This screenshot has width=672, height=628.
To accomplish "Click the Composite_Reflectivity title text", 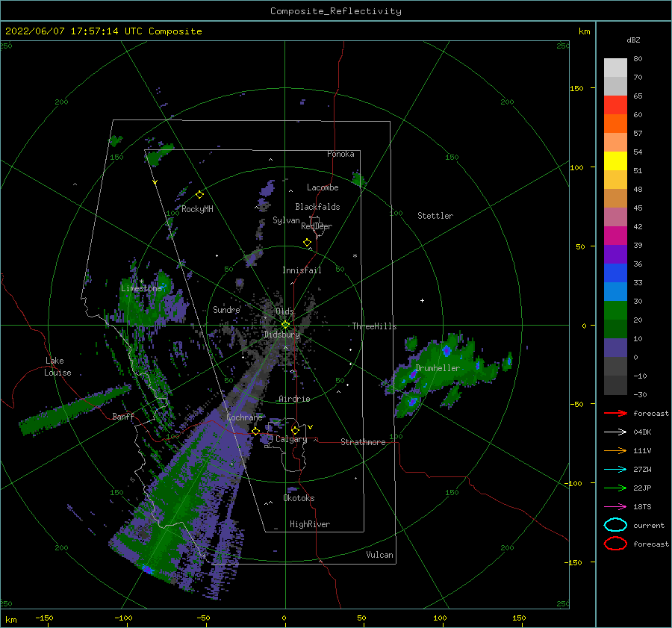I will click(x=336, y=11).
